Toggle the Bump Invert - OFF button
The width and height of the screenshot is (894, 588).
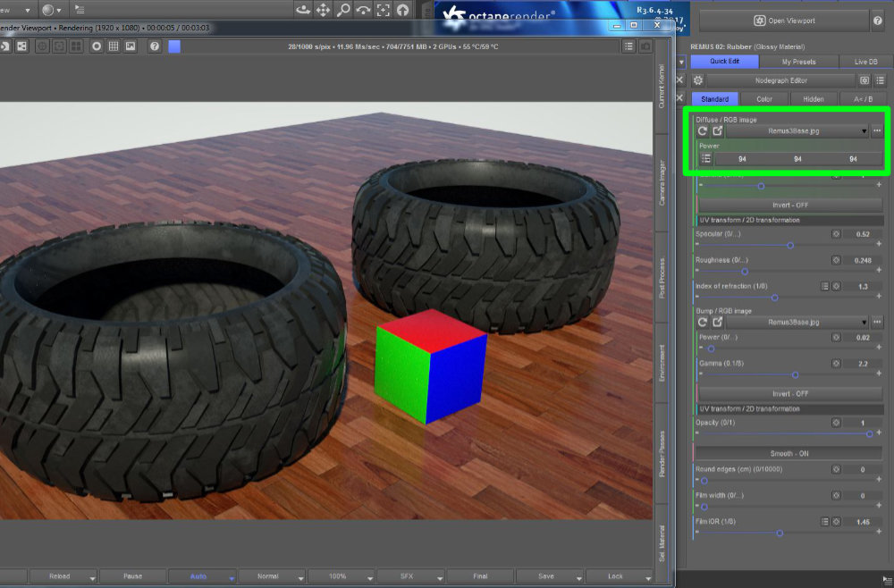790,394
